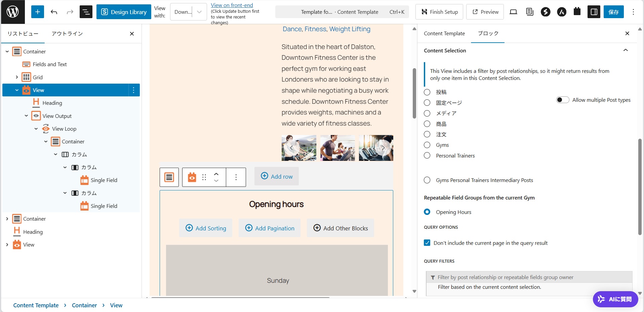Open the block toolbar three-dot options
Viewport: 644px width, 312px height.
click(x=236, y=177)
